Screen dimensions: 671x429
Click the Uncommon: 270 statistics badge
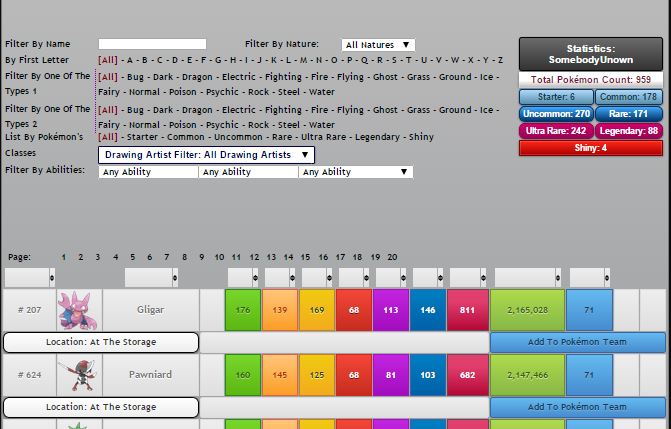pyautogui.click(x=555, y=114)
